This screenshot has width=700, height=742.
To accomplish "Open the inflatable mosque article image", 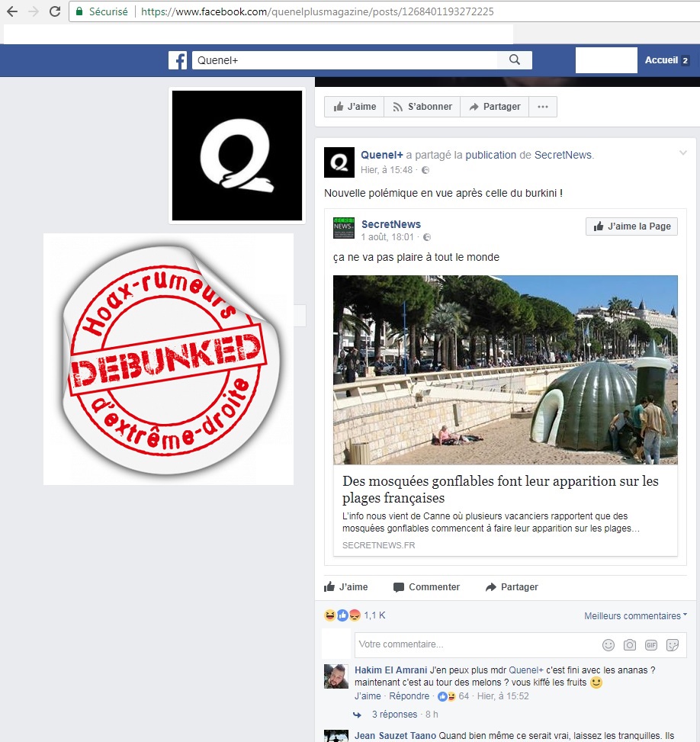I will [x=506, y=370].
